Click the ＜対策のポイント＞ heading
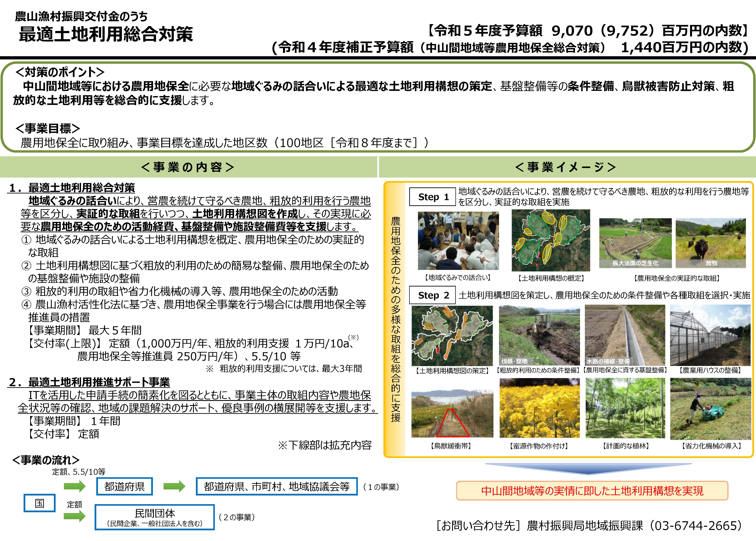The image size is (756, 541). click(x=60, y=72)
